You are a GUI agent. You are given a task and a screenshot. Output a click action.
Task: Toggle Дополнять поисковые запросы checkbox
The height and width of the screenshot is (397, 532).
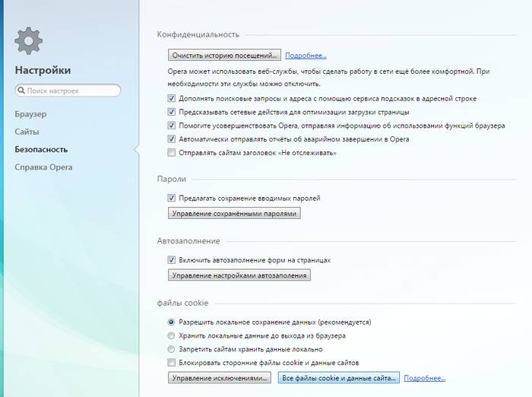(171, 98)
